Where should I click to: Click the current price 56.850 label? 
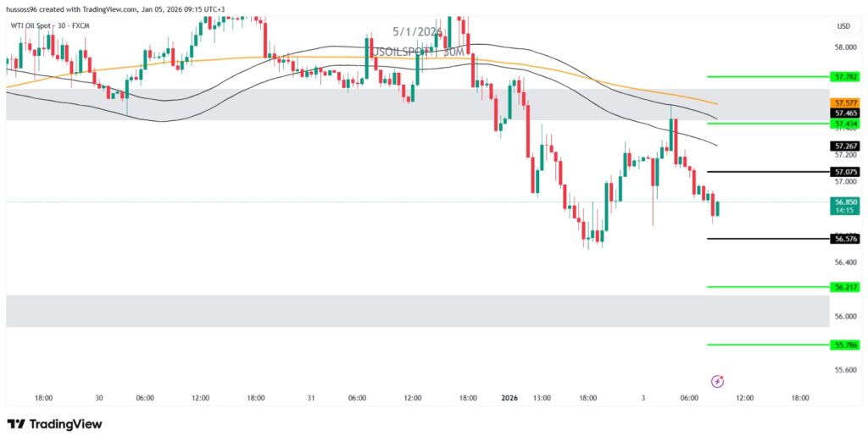[845, 202]
